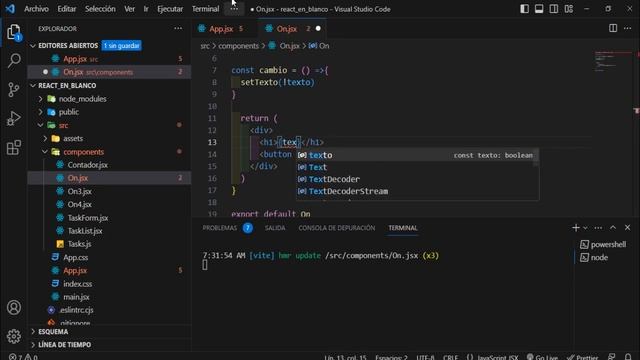Switch to the TERMINAL panel tab

[402, 228]
